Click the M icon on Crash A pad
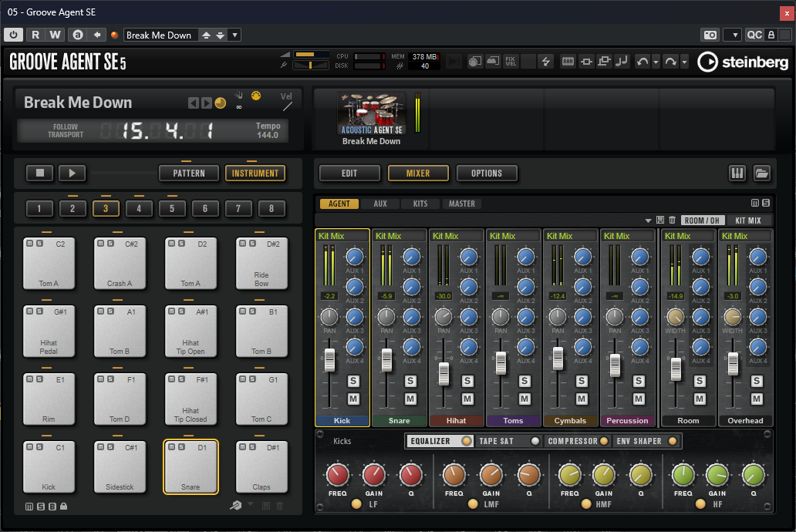The image size is (796, 532). click(101, 243)
